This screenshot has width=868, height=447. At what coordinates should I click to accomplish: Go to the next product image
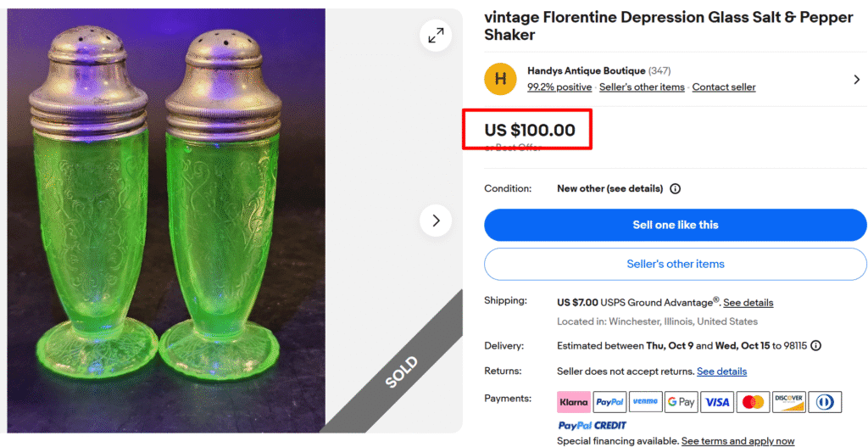(436, 221)
